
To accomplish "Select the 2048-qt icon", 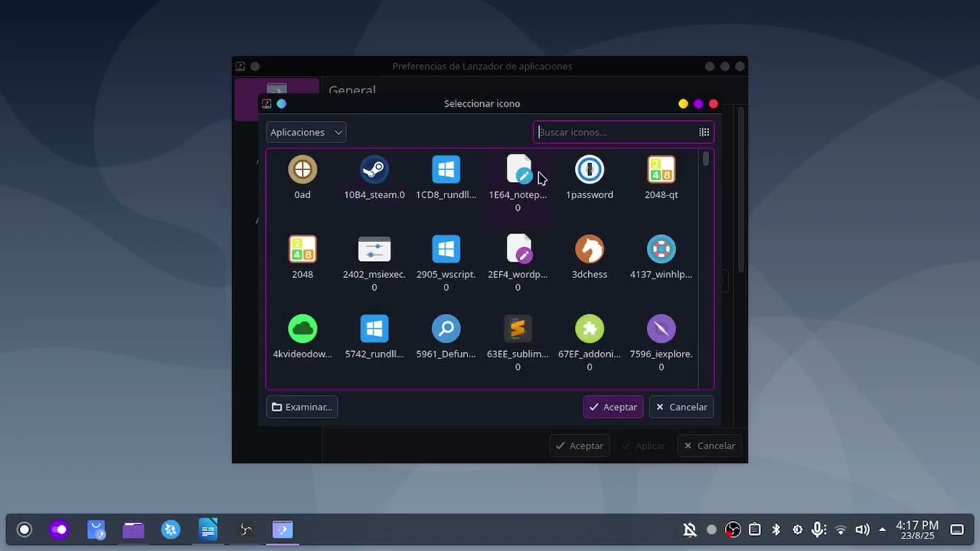I will tap(661, 170).
